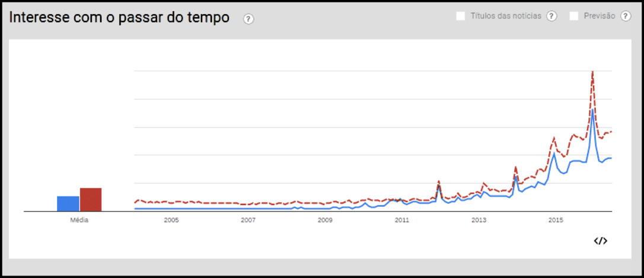Open the help icon next to "Previsão"
This screenshot has height=278, width=644.
point(625,16)
